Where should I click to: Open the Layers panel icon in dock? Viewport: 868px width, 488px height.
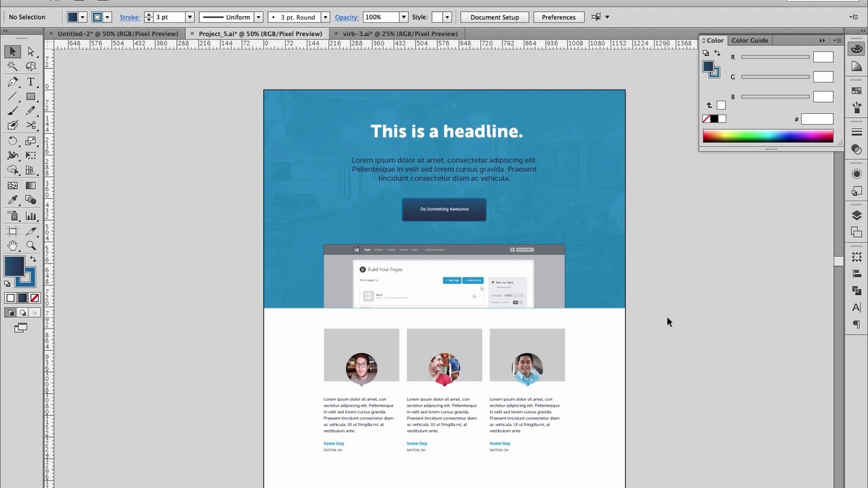[x=856, y=216]
